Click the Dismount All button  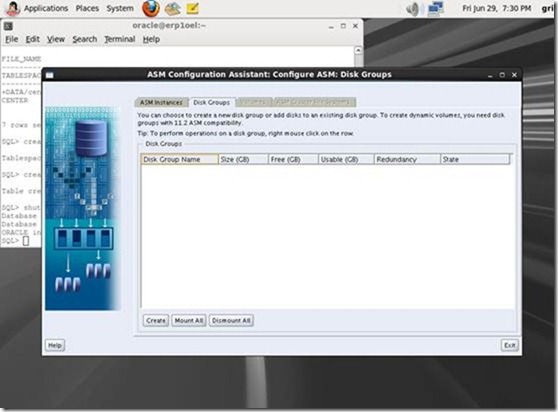pyautogui.click(x=231, y=320)
